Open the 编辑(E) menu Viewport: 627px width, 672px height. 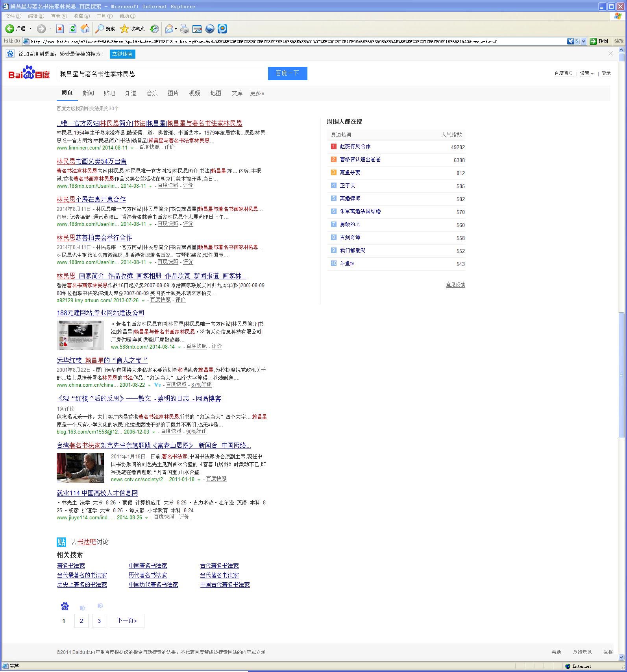(36, 16)
